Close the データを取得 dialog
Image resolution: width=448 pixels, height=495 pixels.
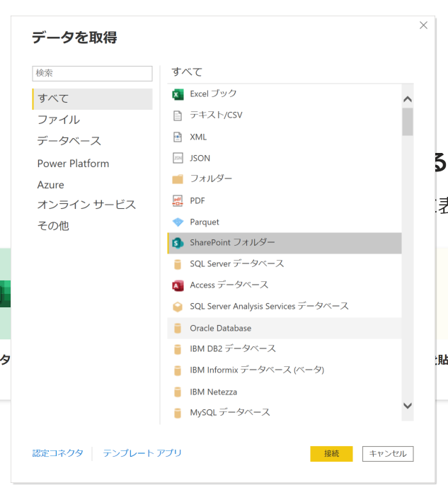pyautogui.click(x=423, y=25)
